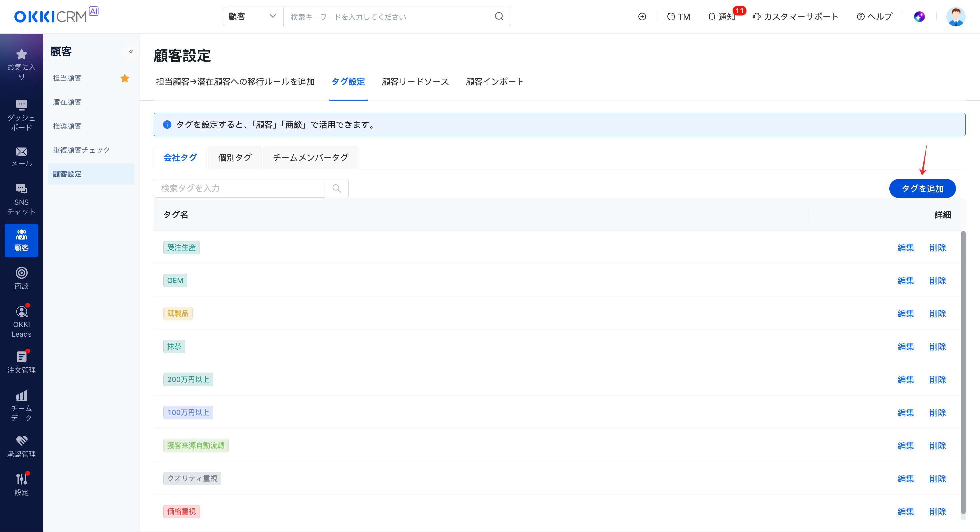Open チームデータ chart icon
Screen dimensions: 980x532
[x=21, y=396]
